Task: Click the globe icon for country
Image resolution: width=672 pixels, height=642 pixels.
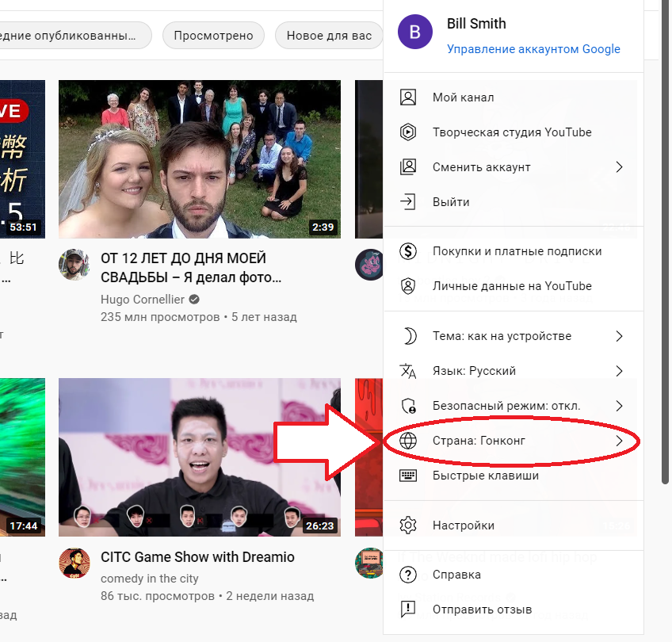Action: point(408,441)
